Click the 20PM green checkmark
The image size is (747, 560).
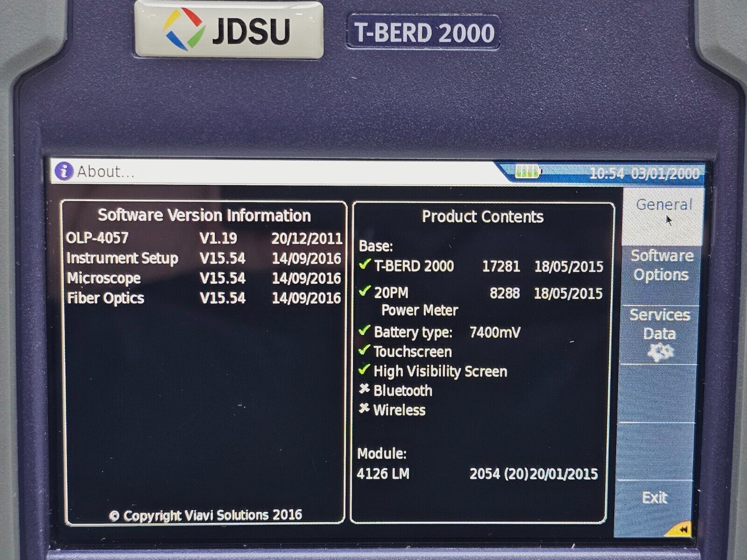pyautogui.click(x=365, y=291)
